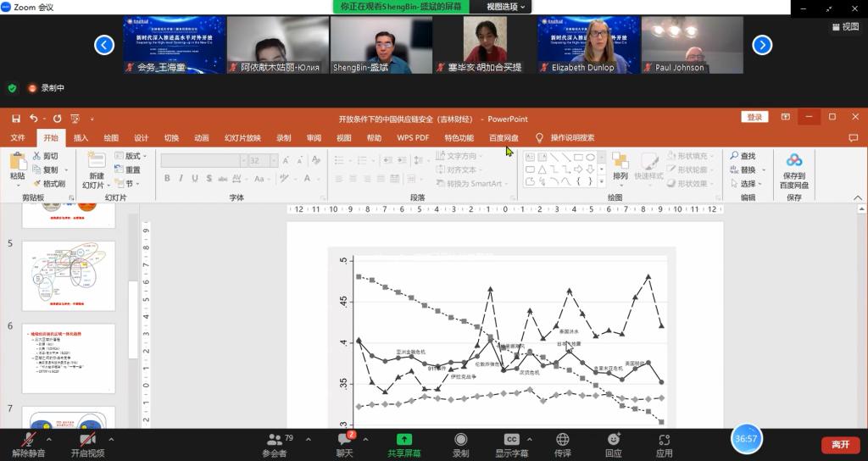The image size is (868, 461).
Task: Click the 登录 sign-in button
Action: click(x=754, y=118)
